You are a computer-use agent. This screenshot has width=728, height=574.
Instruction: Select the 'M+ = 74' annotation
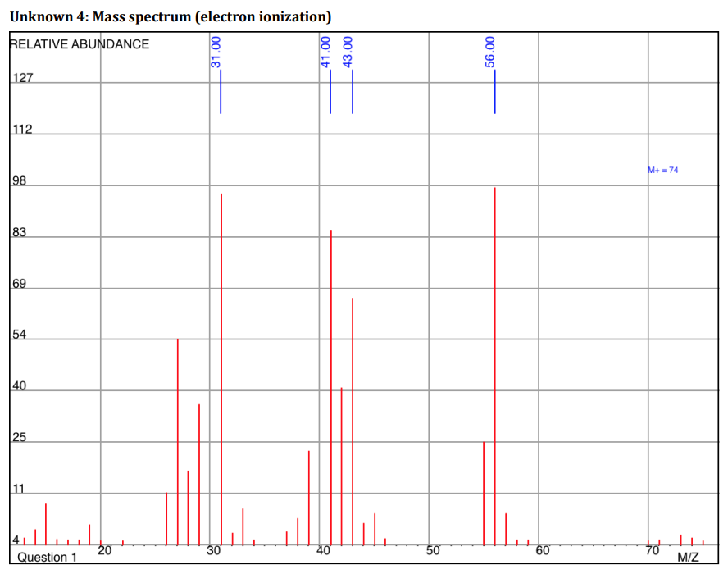663,170
